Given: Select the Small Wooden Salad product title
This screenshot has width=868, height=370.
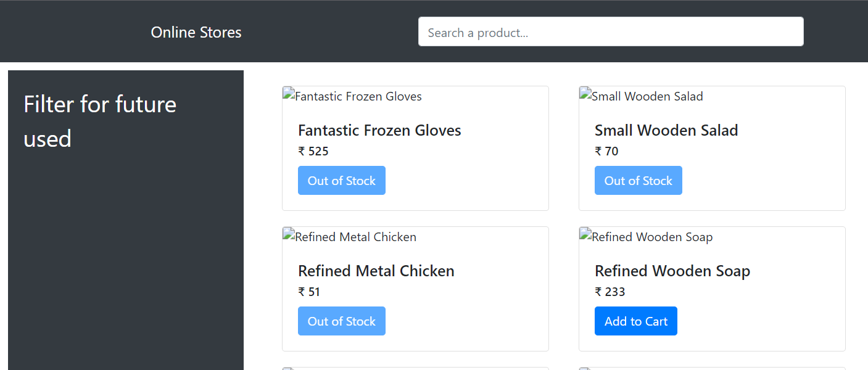Looking at the screenshot, I should click(x=666, y=131).
